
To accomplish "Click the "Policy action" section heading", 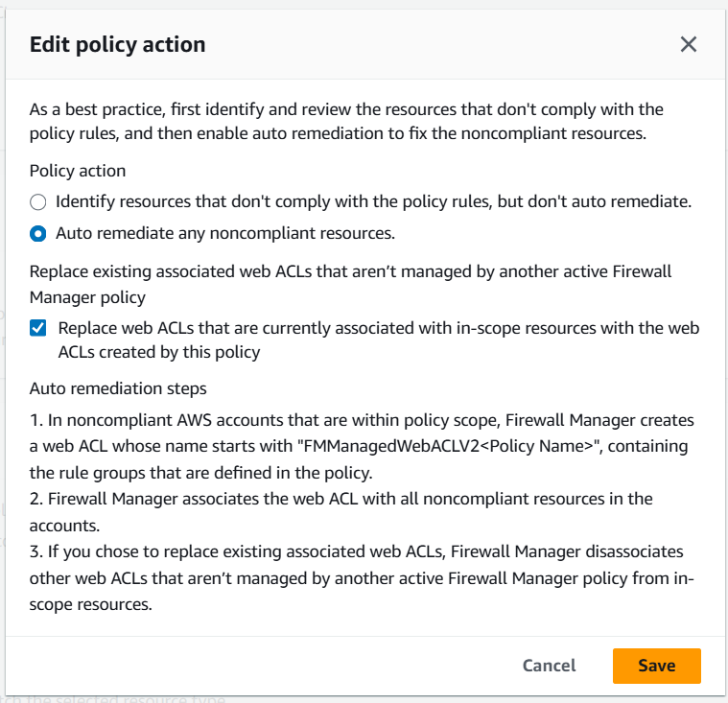I will click(78, 171).
